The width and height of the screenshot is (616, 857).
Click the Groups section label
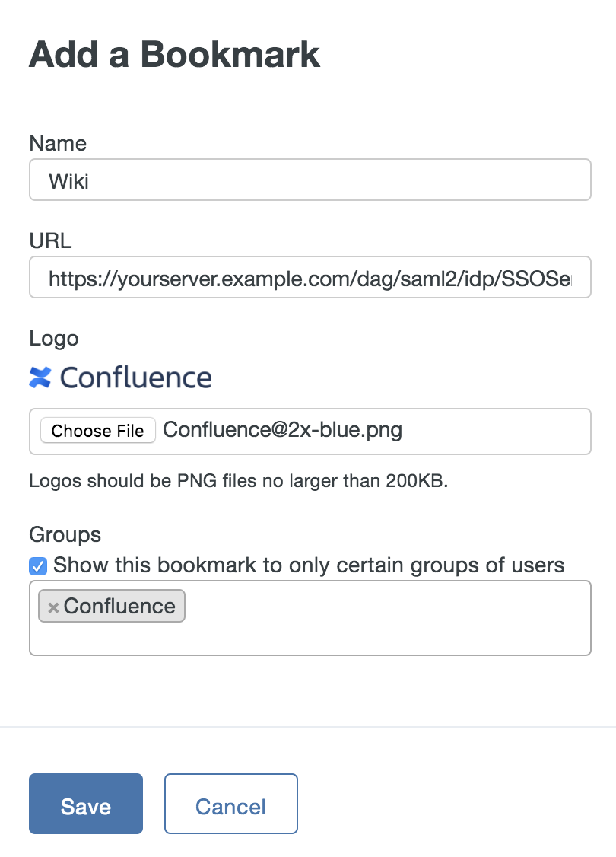point(65,534)
